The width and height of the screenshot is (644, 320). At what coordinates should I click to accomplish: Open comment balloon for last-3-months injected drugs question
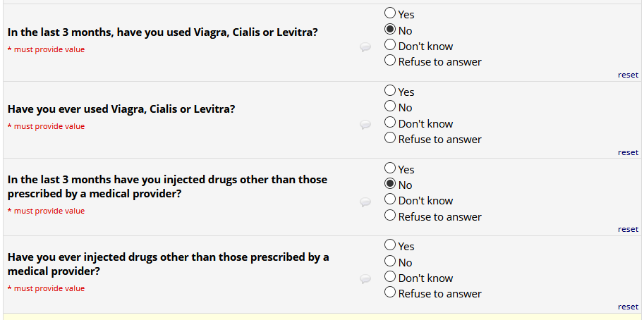click(365, 202)
